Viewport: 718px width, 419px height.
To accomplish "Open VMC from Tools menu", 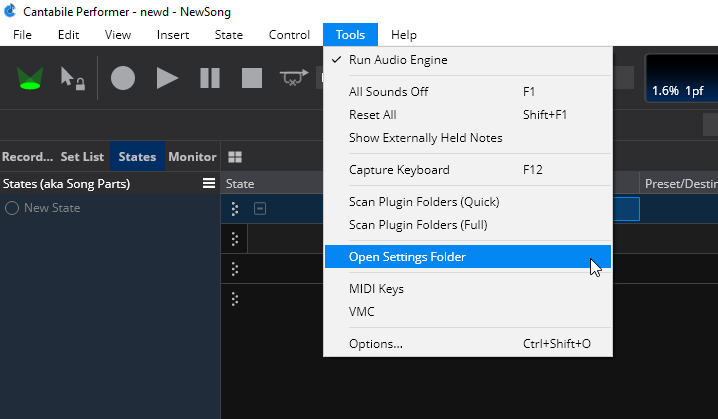I will 468,312.
